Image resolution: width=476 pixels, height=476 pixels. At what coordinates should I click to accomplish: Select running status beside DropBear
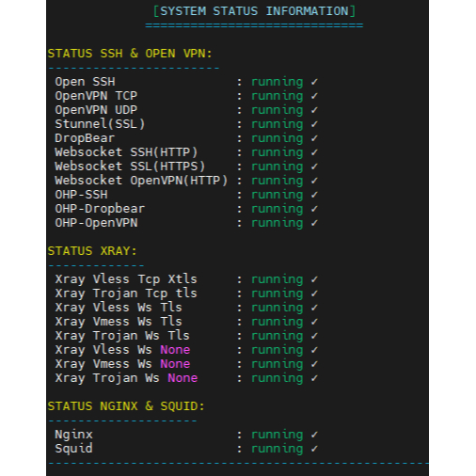pyautogui.click(x=278, y=138)
